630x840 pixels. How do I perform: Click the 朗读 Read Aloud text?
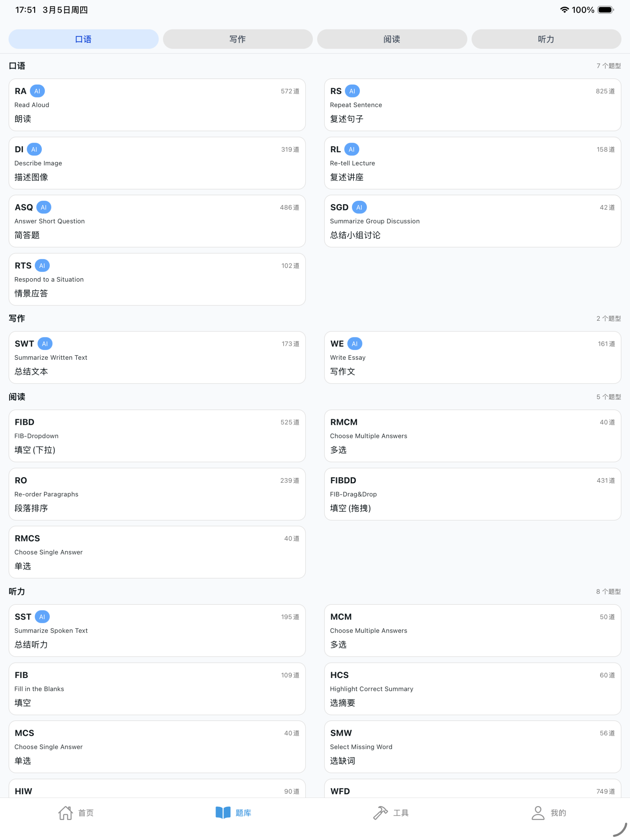(x=23, y=119)
